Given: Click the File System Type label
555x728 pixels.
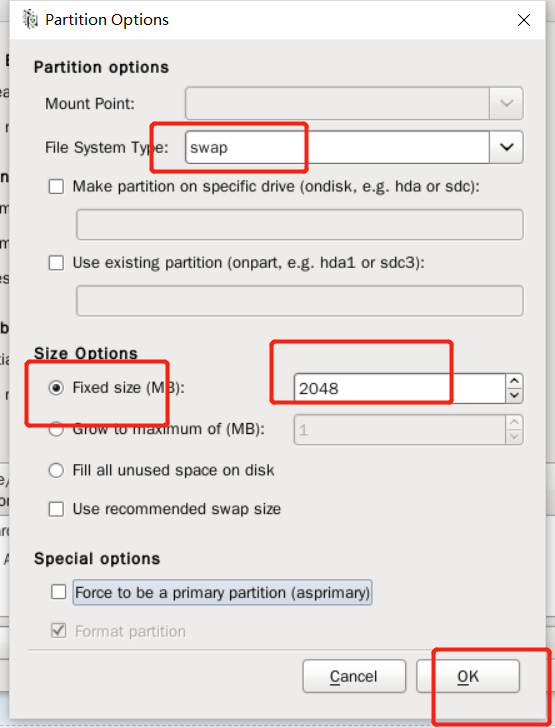Looking at the screenshot, I should [107, 147].
